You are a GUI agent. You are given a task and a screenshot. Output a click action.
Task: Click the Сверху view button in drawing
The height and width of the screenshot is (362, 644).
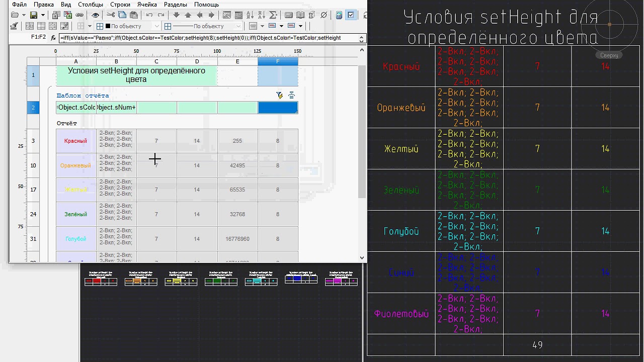pyautogui.click(x=609, y=55)
